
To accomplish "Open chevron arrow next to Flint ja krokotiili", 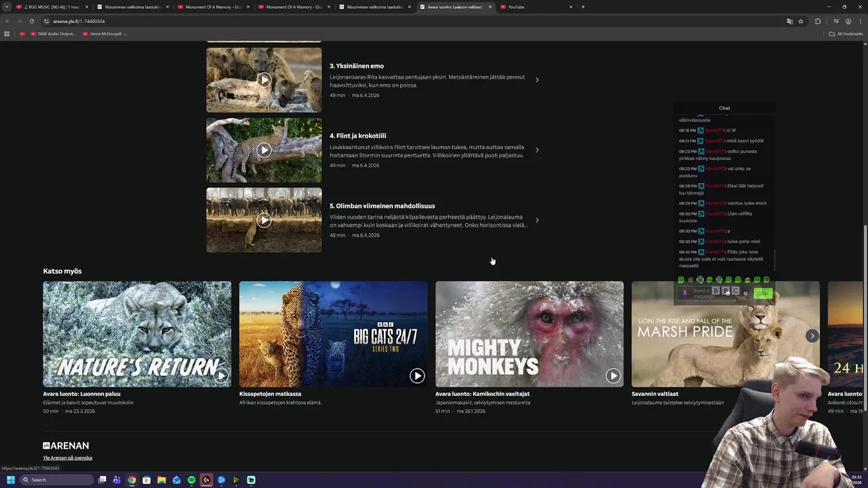I will pos(537,150).
